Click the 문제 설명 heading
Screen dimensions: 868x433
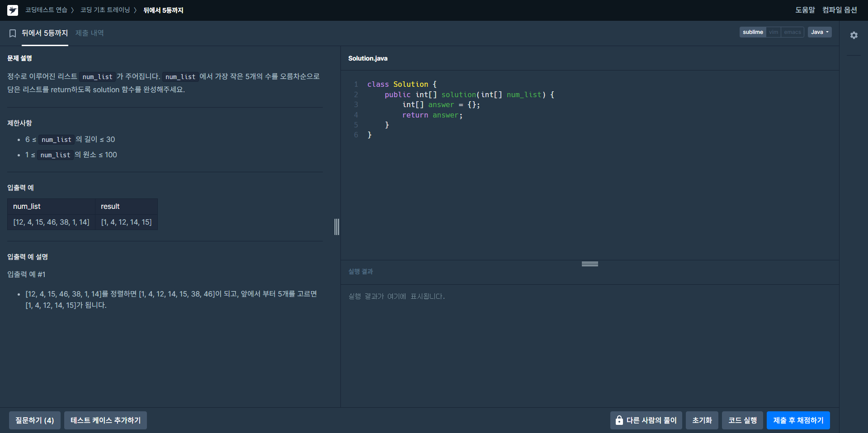(x=19, y=58)
